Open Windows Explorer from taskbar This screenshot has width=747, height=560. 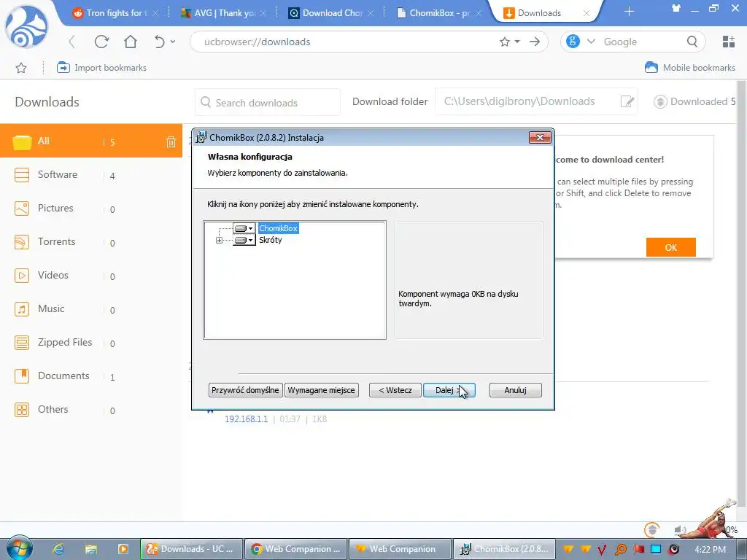[91, 549]
